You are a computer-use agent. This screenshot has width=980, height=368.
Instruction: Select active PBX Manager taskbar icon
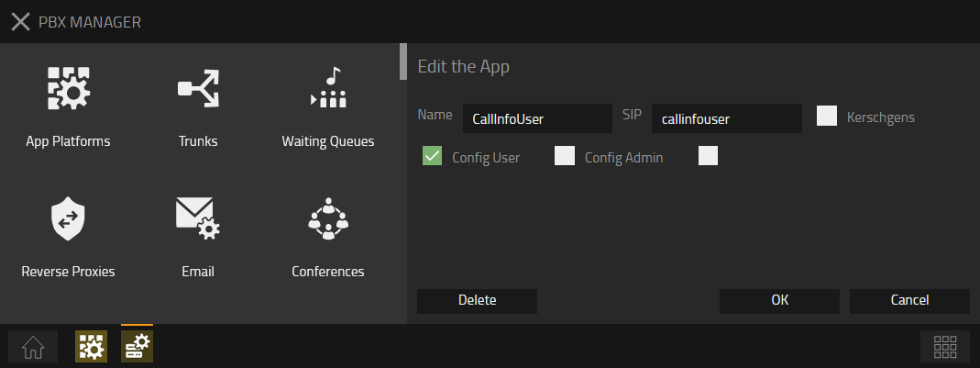point(137,347)
